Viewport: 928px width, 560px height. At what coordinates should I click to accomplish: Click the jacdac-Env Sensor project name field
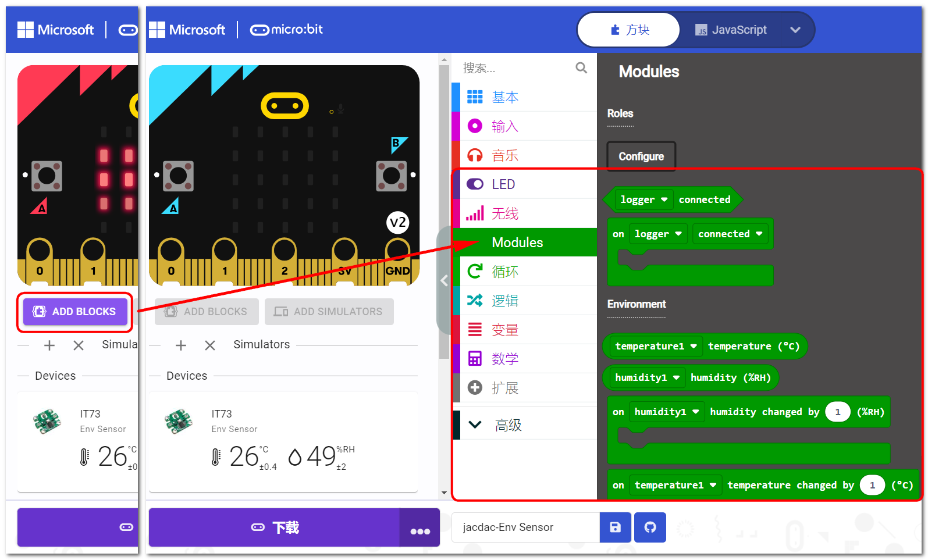point(525,527)
